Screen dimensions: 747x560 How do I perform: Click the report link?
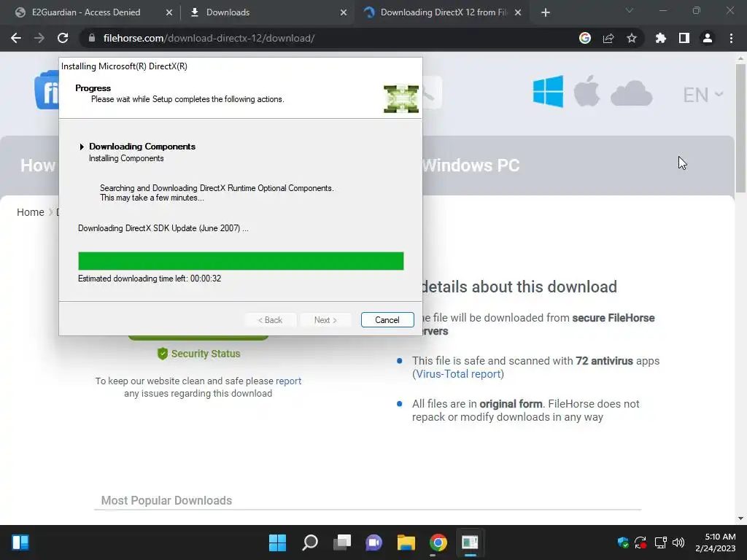[289, 381]
